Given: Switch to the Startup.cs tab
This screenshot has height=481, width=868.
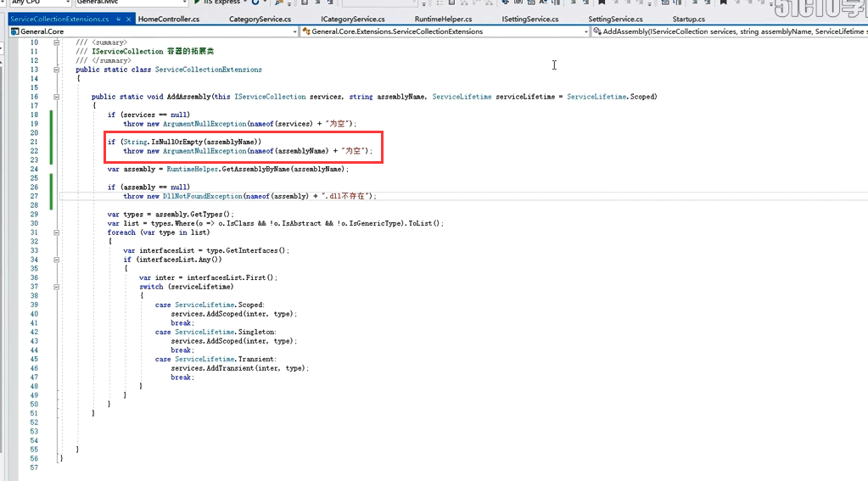Looking at the screenshot, I should coord(689,19).
